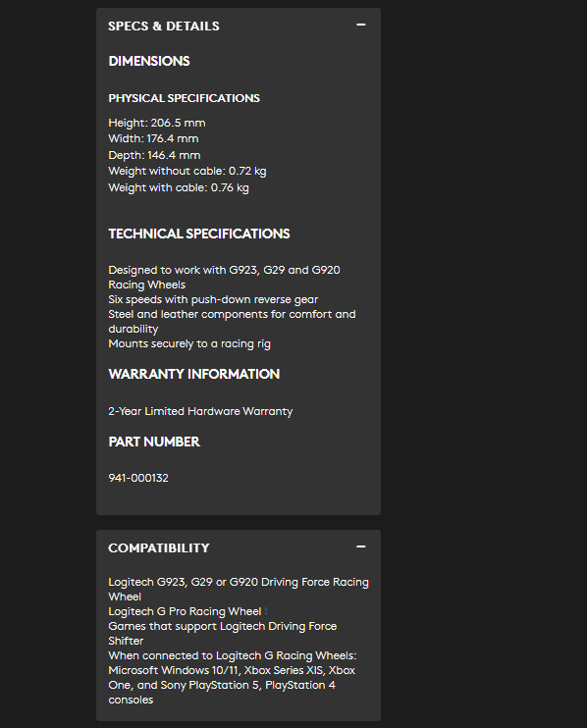Viewport: 587px width, 728px height.
Task: Click Weight with cable 0.76 kg line
Action: point(179,187)
